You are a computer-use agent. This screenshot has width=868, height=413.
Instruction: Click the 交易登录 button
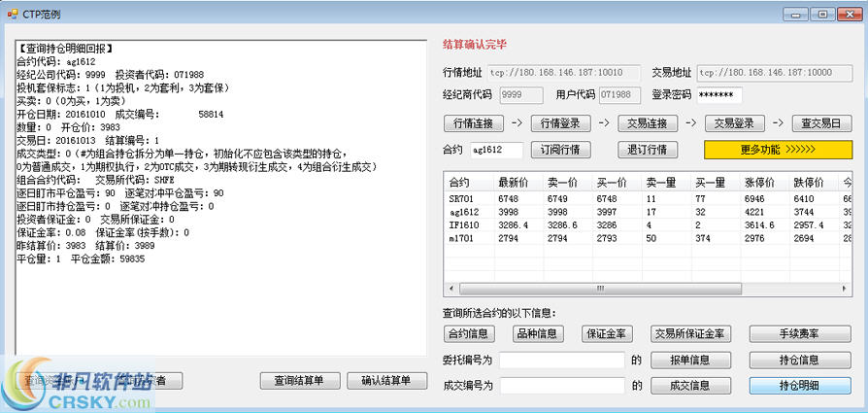tap(734, 123)
